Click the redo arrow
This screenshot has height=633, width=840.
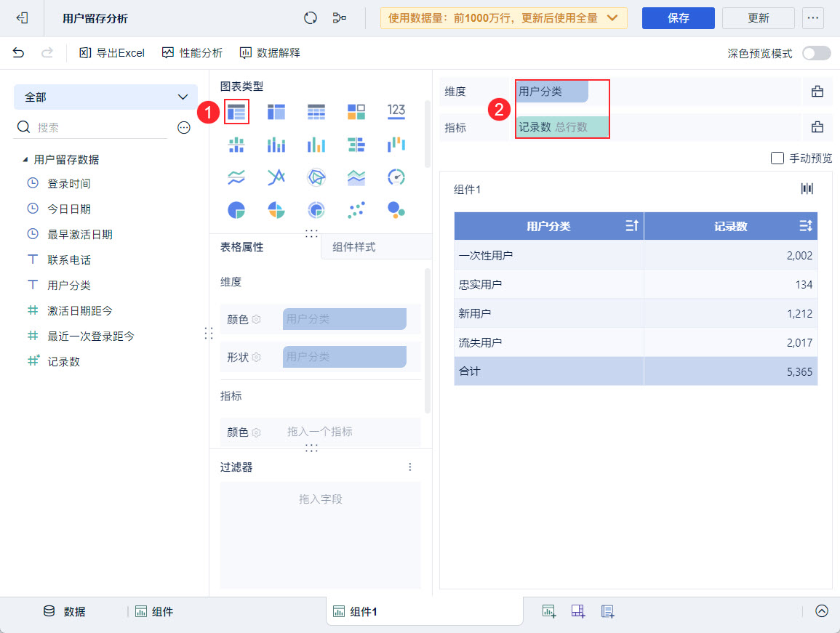pyautogui.click(x=47, y=52)
